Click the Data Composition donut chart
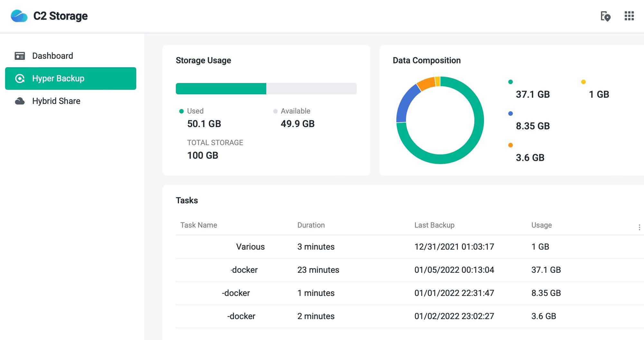The image size is (644, 340). click(x=440, y=120)
